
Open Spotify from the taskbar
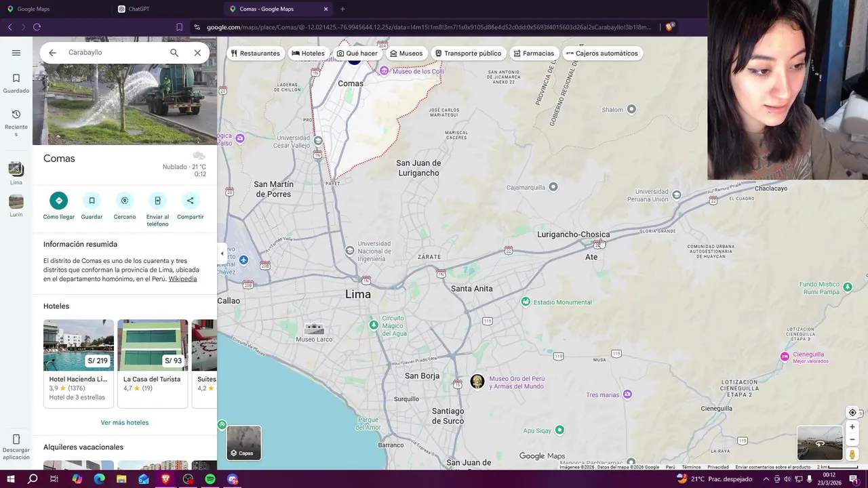210,479
